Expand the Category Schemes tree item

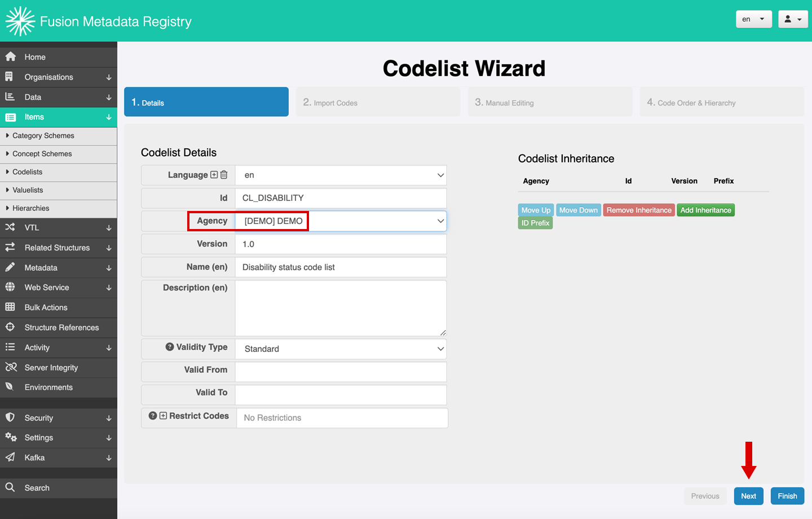pos(7,135)
